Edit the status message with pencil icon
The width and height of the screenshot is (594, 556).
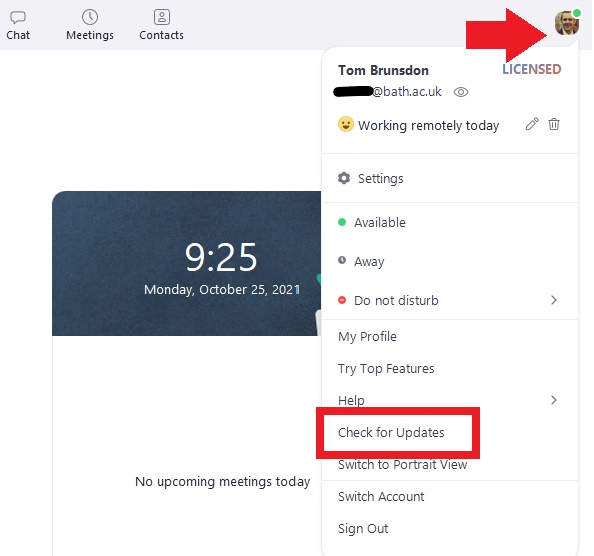[532, 124]
